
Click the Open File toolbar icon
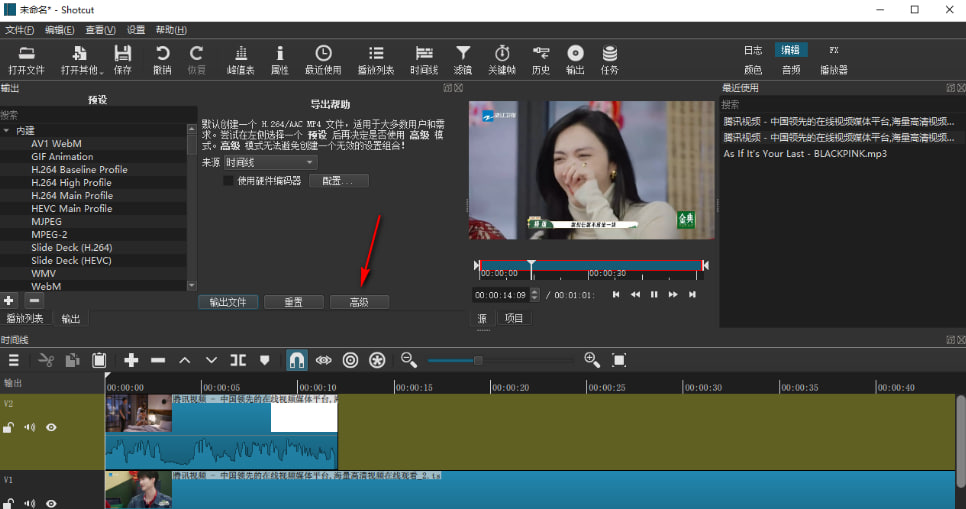click(x=26, y=54)
